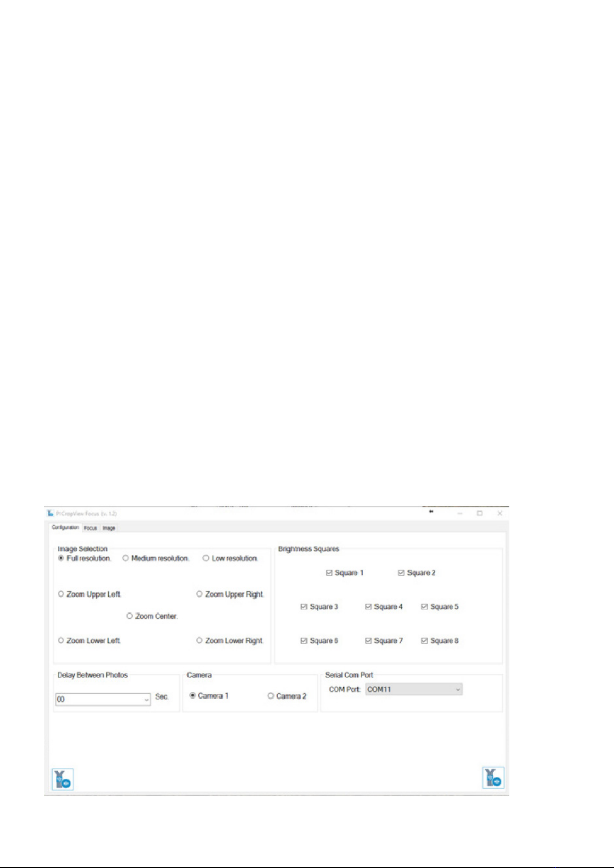
Task: Disable the Square 8 brightness square
Action: click(424, 641)
